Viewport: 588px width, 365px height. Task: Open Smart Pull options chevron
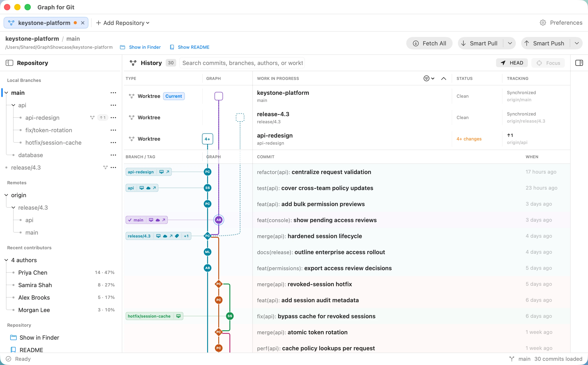point(510,43)
